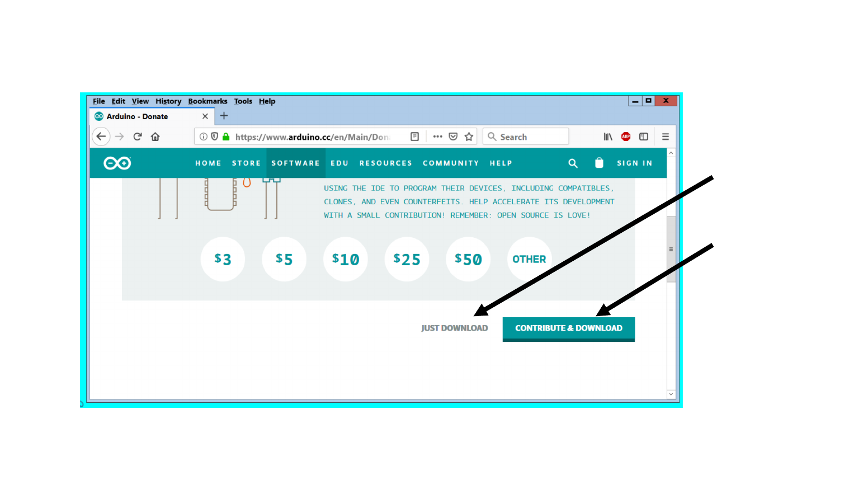Click SIGN IN on Arduino site

tap(635, 163)
